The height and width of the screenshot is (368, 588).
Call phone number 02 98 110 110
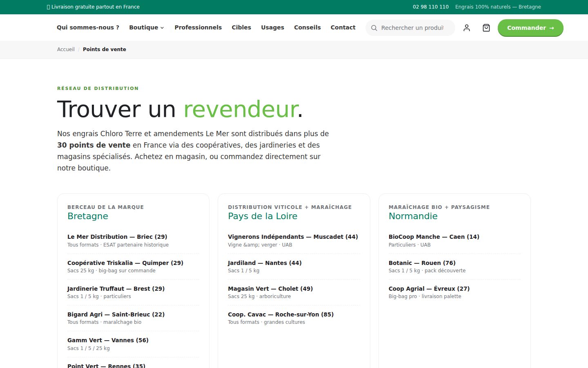pyautogui.click(x=431, y=7)
